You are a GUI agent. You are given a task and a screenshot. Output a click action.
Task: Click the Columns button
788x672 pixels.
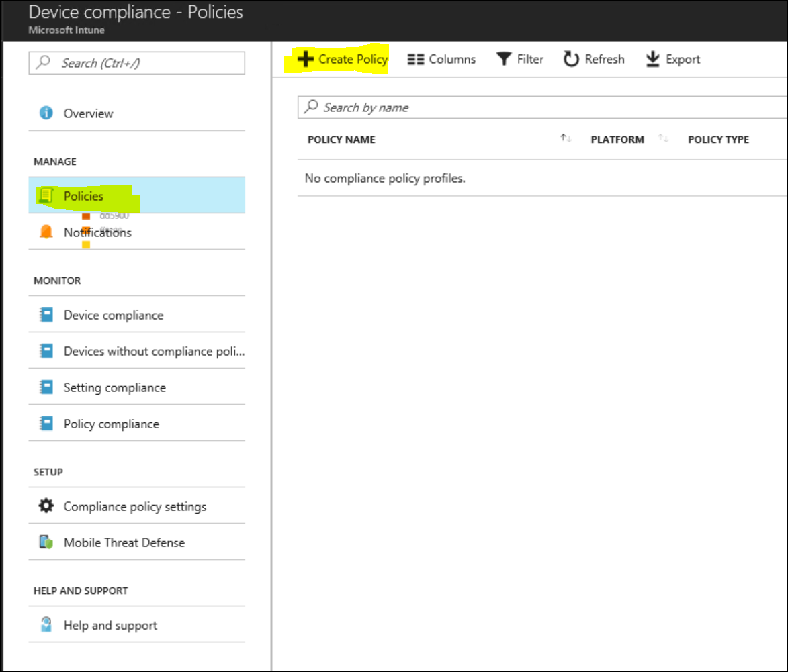click(442, 59)
